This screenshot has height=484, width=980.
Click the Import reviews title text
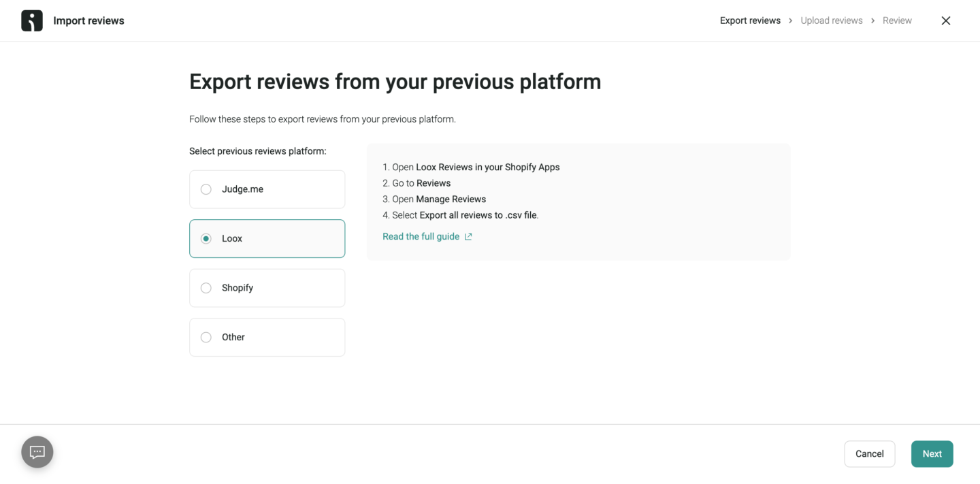[x=89, y=20]
